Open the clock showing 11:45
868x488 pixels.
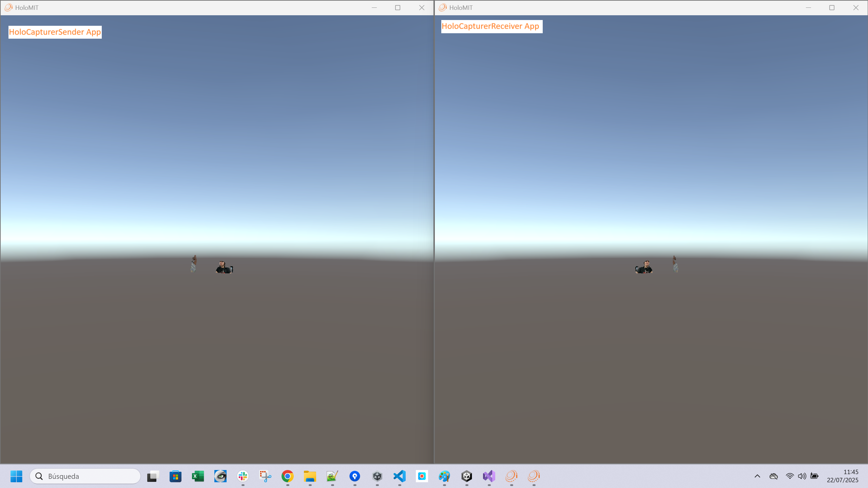click(843, 476)
